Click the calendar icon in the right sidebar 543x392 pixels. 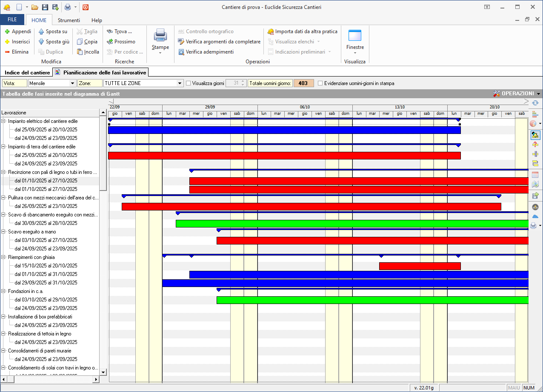tap(535, 174)
